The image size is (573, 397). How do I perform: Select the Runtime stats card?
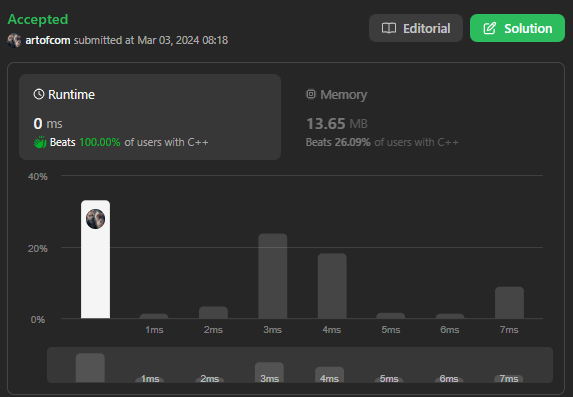pyautogui.click(x=150, y=117)
